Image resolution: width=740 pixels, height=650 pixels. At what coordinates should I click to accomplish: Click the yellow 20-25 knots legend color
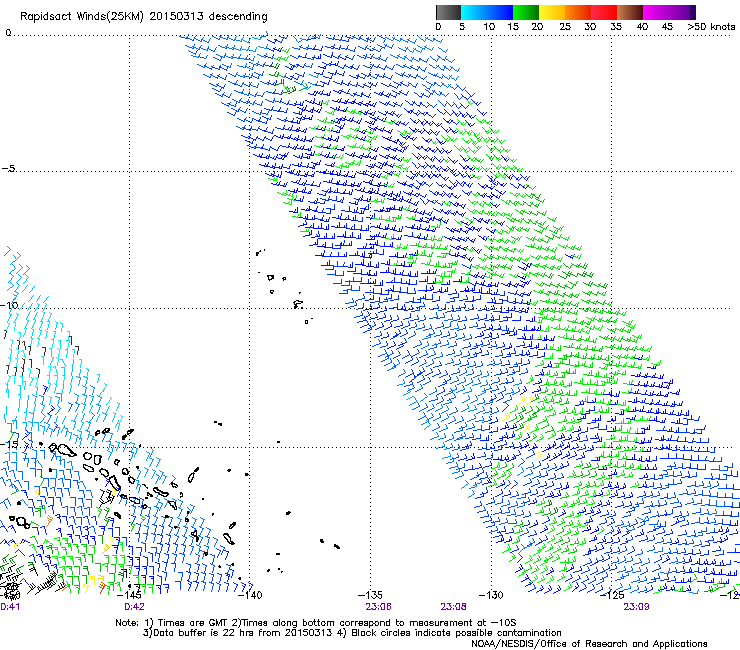pyautogui.click(x=552, y=12)
